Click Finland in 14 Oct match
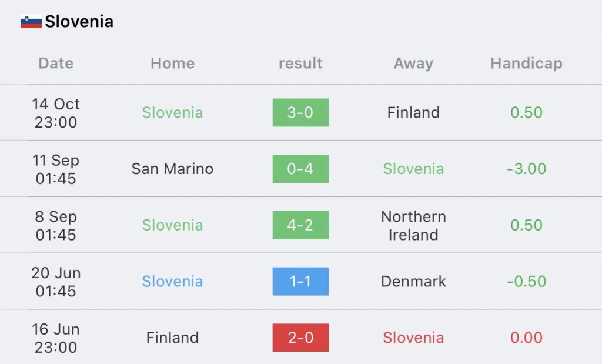 coord(413,112)
